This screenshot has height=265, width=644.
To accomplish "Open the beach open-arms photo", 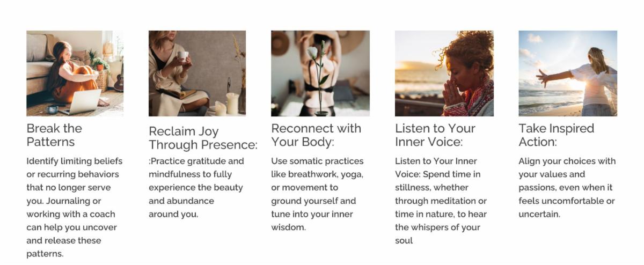I will click(x=568, y=73).
